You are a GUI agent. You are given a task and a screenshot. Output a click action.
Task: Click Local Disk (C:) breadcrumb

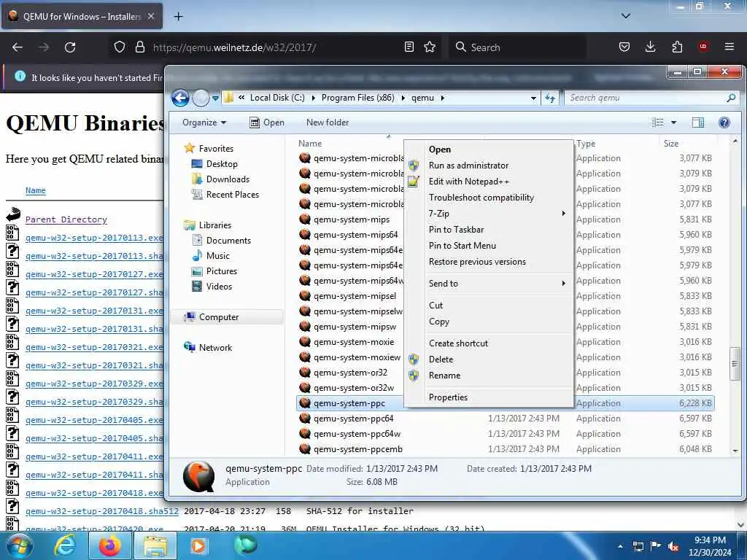277,98
